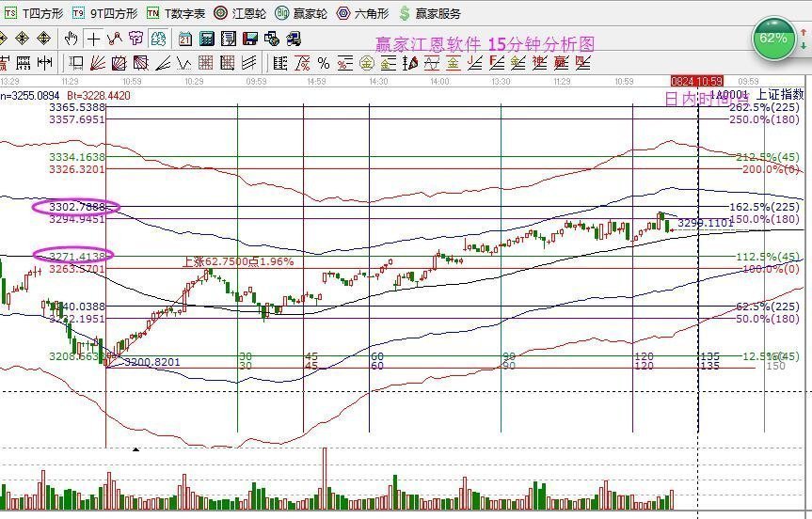The image size is (812, 519).
Task: Click the 神 angle lines icon
Action: tap(539, 63)
